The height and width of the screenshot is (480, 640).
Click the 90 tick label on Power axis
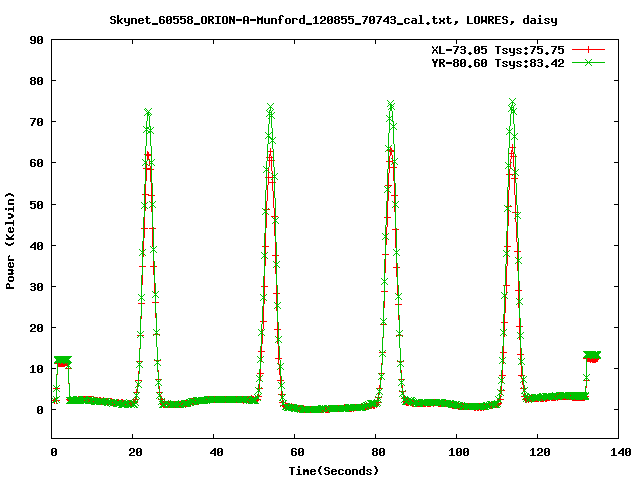pos(36,40)
